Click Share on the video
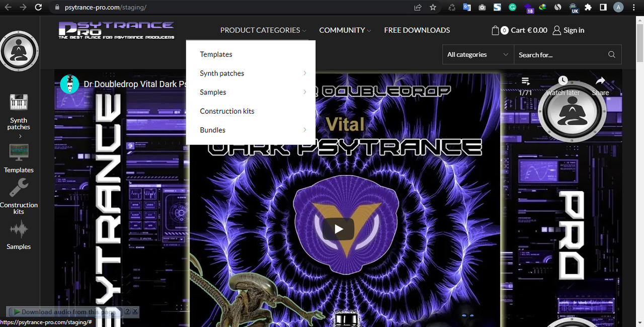Screen dimensions: 644x327 [600, 86]
